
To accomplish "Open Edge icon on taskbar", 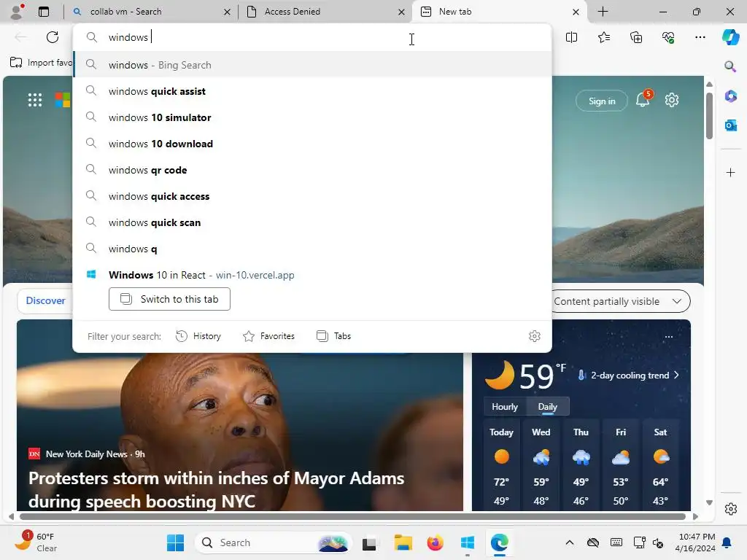I will [499, 542].
